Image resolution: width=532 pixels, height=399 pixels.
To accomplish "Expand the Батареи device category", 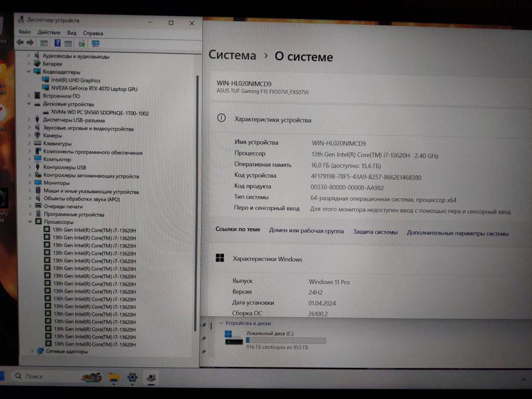I will click(29, 63).
